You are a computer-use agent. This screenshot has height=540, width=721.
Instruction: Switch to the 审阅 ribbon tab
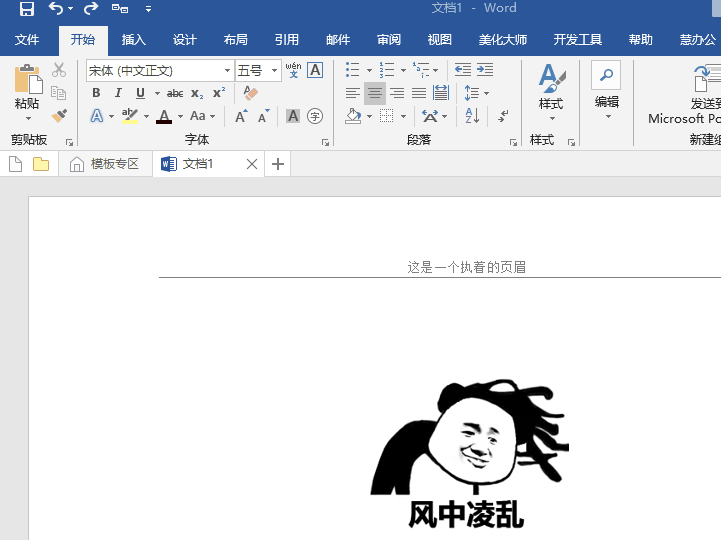pyautogui.click(x=389, y=40)
